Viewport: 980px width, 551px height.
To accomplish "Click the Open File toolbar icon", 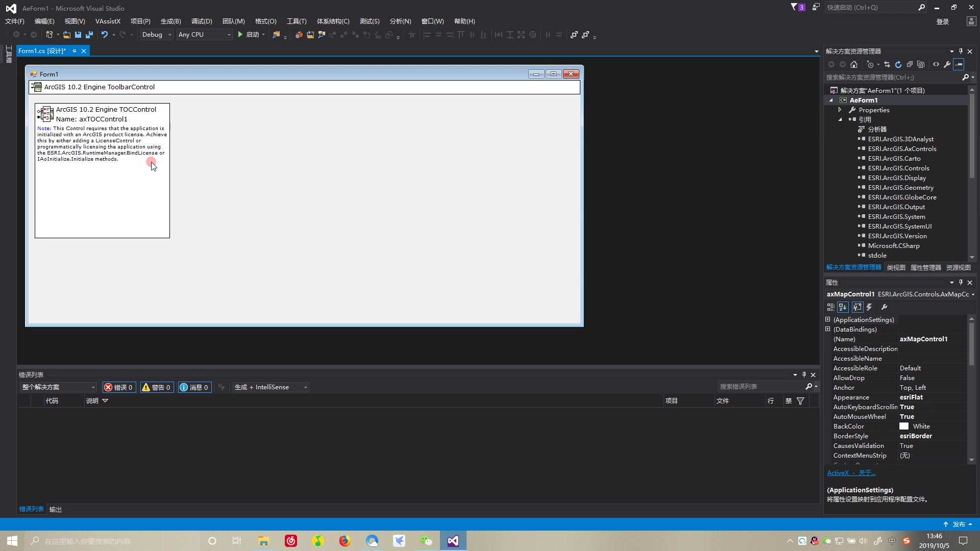I will (x=67, y=35).
